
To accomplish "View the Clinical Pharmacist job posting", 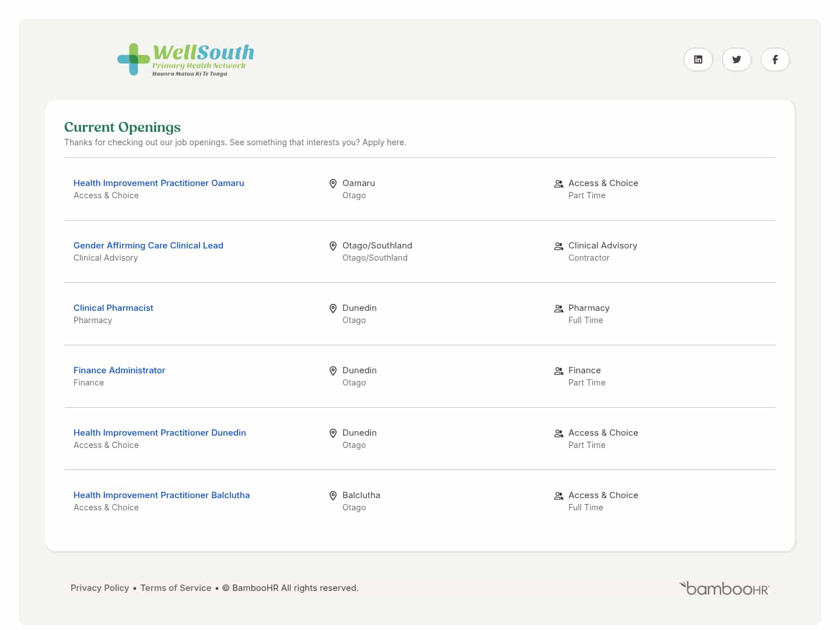I will (x=113, y=307).
